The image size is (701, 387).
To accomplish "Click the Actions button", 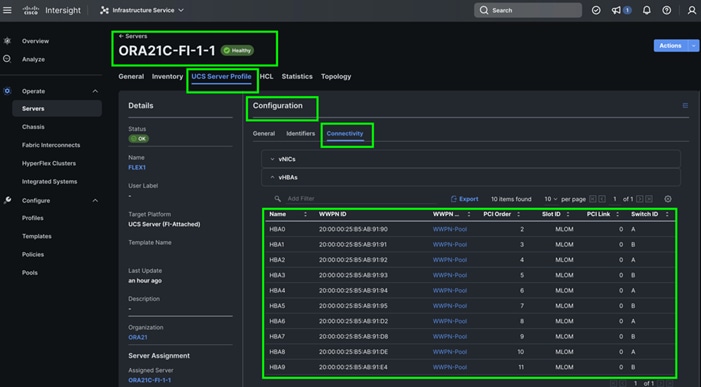I will point(671,46).
